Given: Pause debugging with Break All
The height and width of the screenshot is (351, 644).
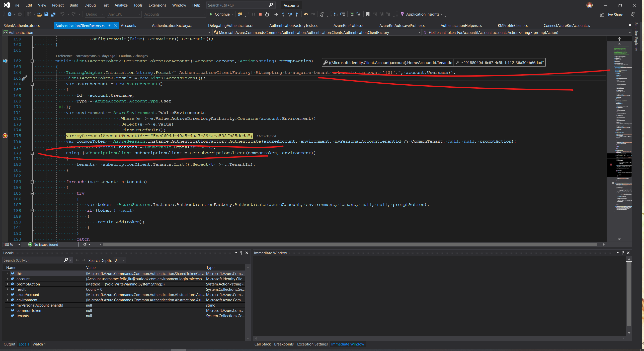Looking at the screenshot, I should (x=254, y=14).
